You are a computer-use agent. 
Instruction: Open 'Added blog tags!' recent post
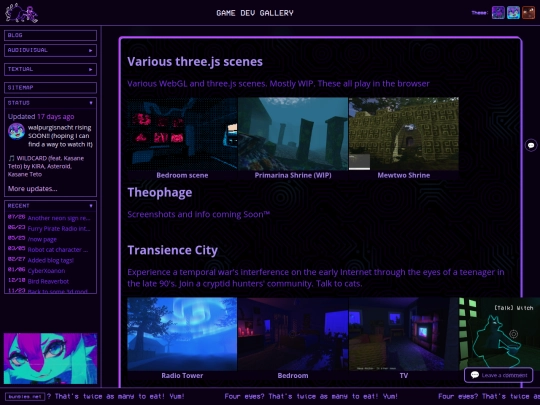point(51,260)
